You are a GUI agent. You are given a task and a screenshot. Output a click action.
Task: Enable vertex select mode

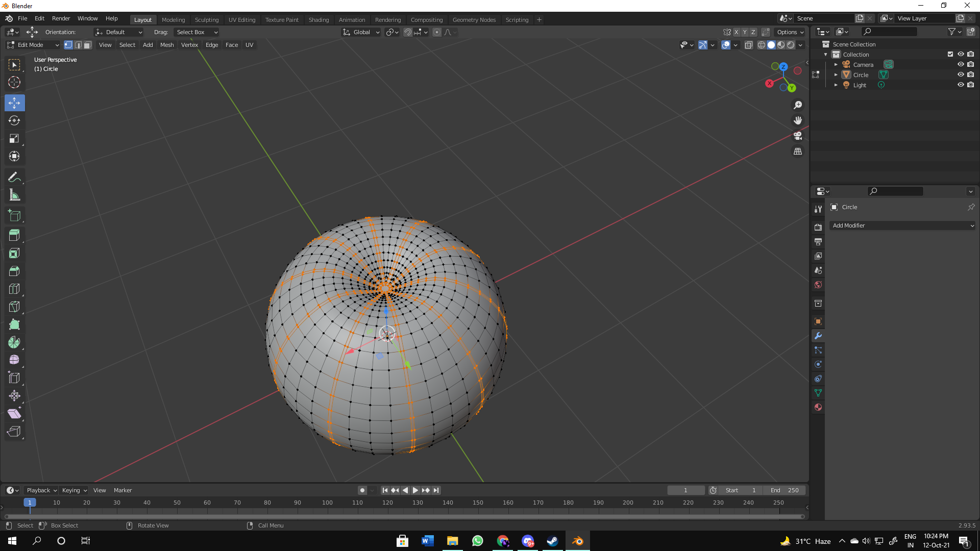click(x=68, y=45)
